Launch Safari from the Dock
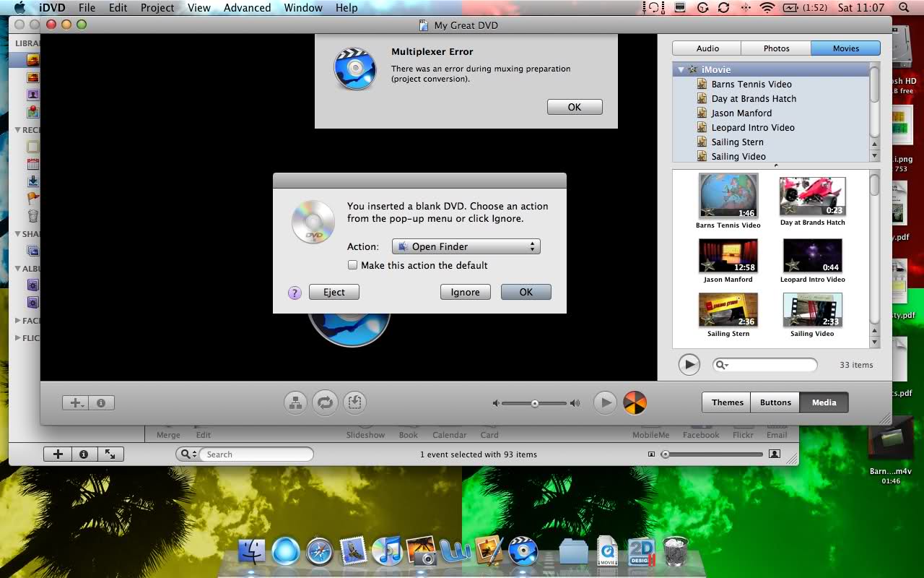This screenshot has height=578, width=924. tap(319, 551)
